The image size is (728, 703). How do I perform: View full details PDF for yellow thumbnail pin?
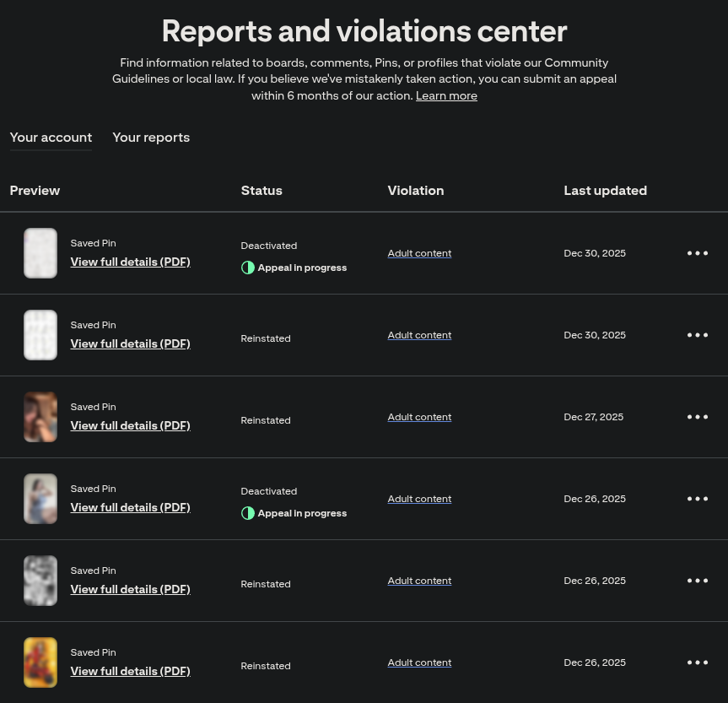point(131,671)
